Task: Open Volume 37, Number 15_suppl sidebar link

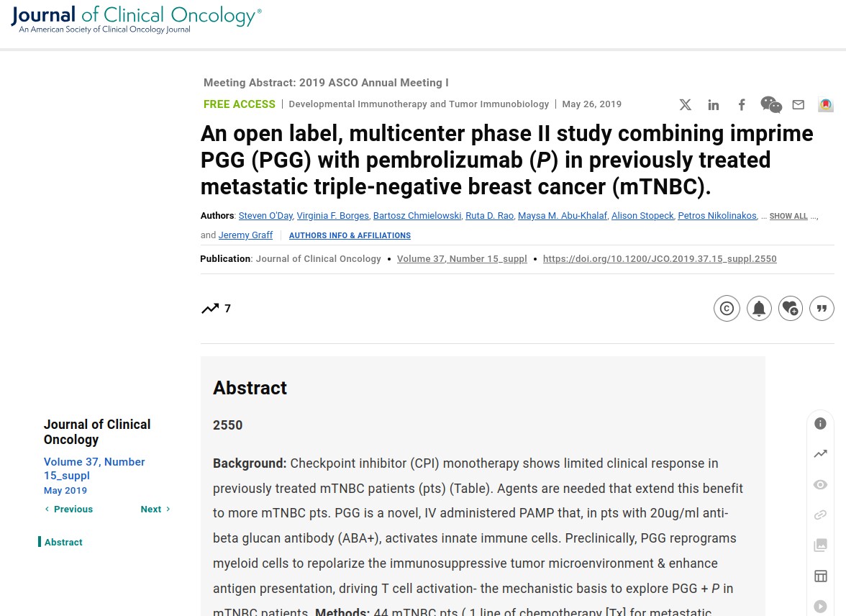Action: pyautogui.click(x=94, y=468)
